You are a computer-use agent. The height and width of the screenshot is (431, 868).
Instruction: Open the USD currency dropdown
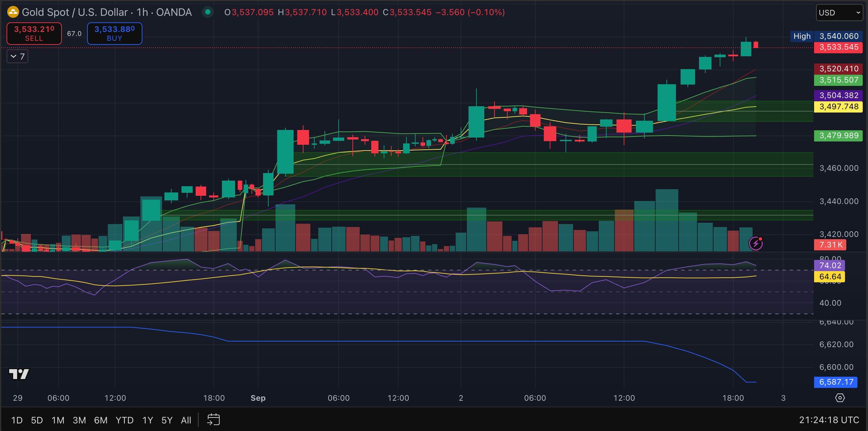839,13
